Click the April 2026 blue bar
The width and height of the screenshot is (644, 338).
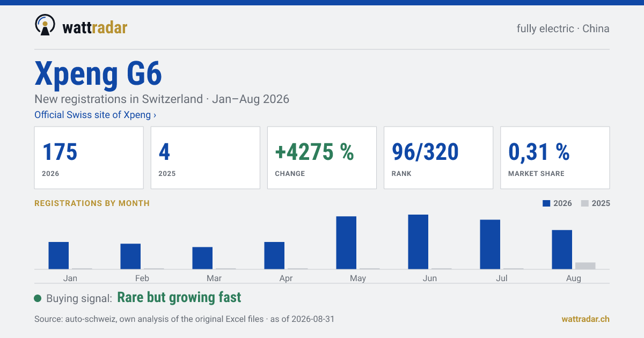(274, 255)
